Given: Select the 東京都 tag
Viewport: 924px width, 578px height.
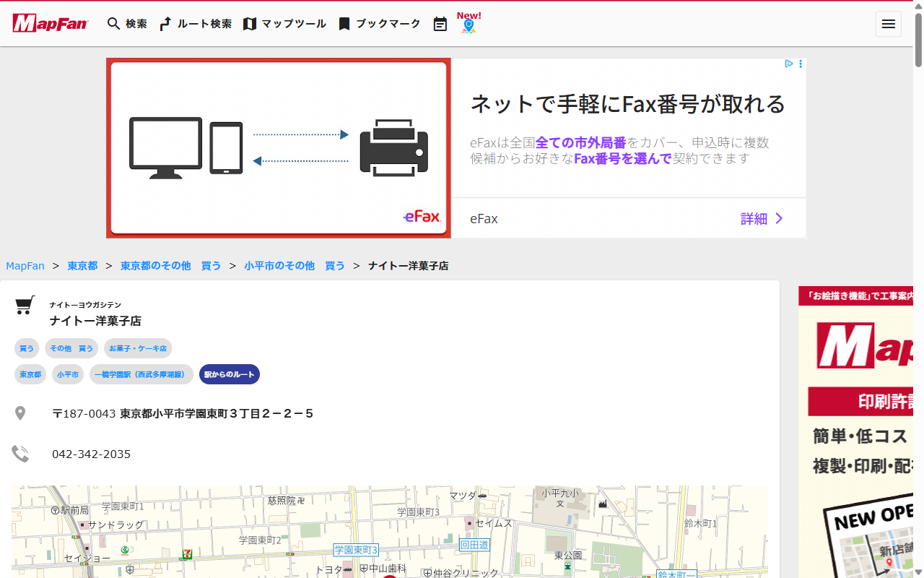Looking at the screenshot, I should pyautogui.click(x=30, y=374).
